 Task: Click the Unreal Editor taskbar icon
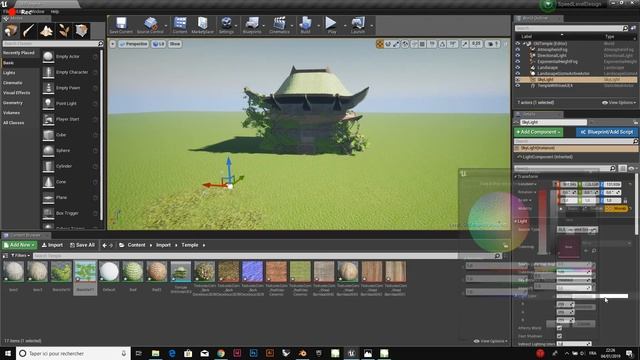click(x=351, y=353)
